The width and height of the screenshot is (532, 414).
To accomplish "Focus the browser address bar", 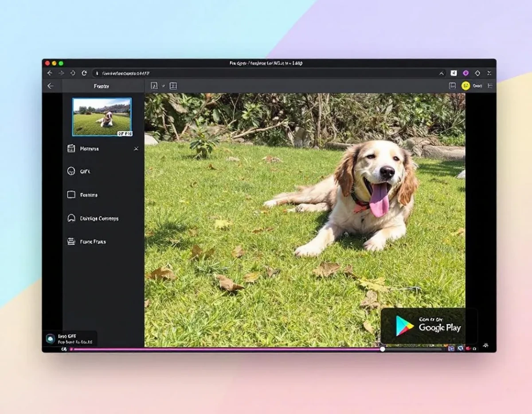I will point(269,73).
